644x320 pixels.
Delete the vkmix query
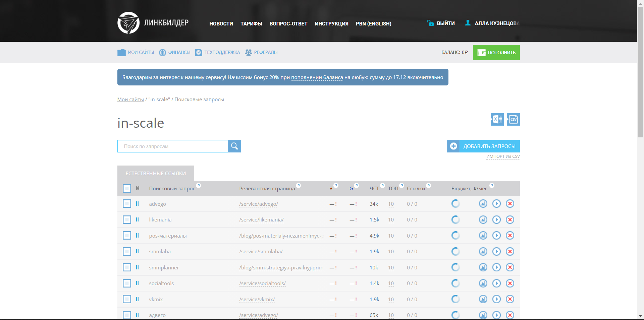[x=510, y=299]
